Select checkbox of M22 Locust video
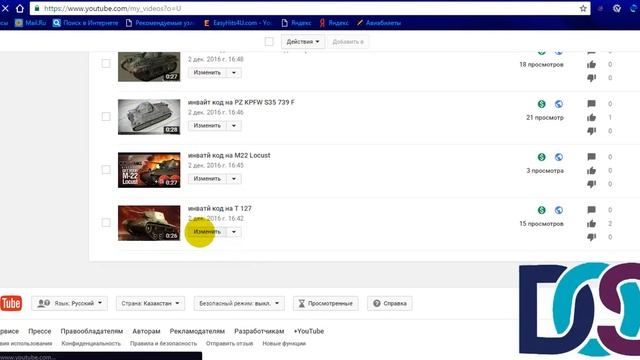The width and height of the screenshot is (640, 360). [106, 170]
